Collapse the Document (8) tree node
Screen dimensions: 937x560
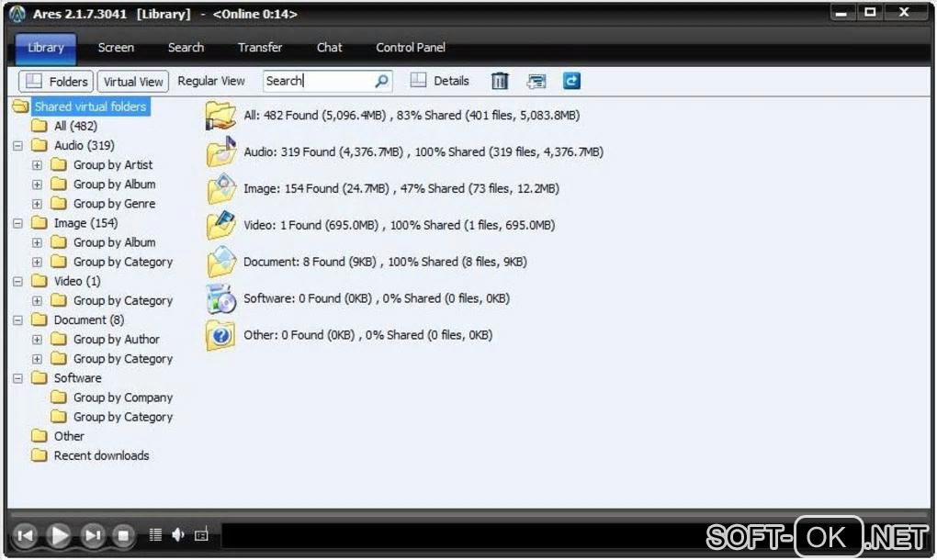pyautogui.click(x=18, y=320)
